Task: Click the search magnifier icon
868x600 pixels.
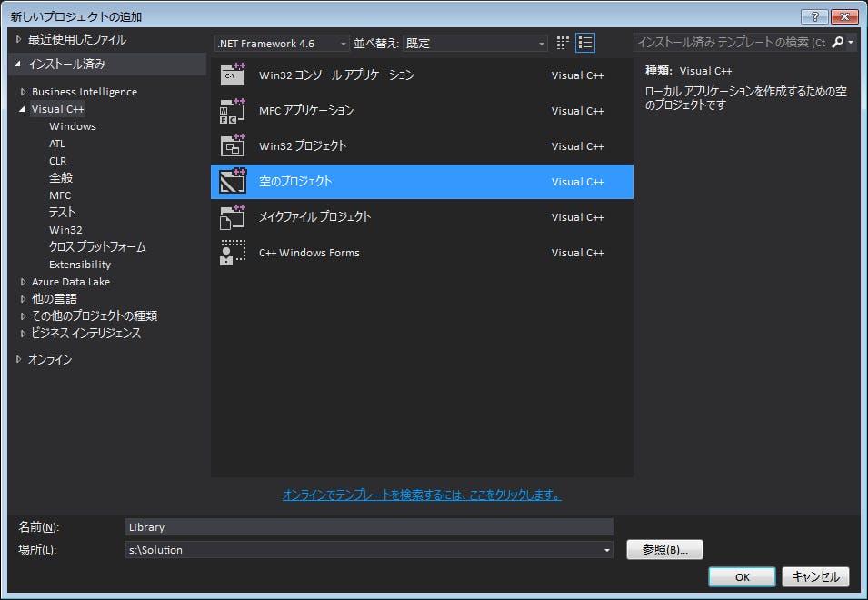Action: [x=838, y=42]
